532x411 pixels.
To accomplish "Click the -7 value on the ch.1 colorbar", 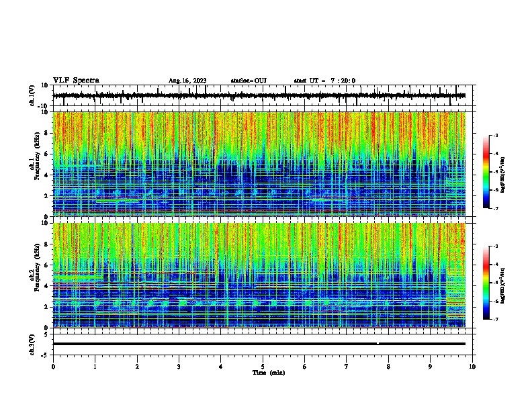I will tap(495, 208).
